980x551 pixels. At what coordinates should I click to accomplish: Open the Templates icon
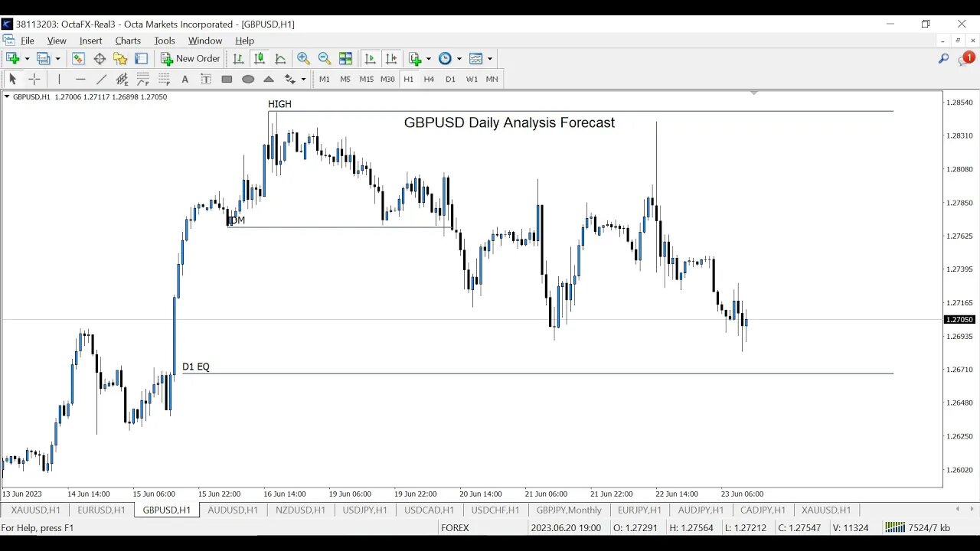(x=475, y=58)
